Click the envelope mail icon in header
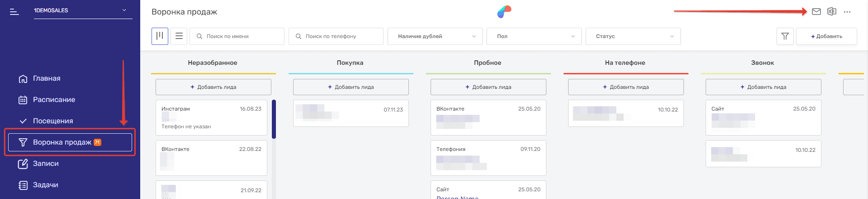868x199 pixels. click(x=816, y=12)
